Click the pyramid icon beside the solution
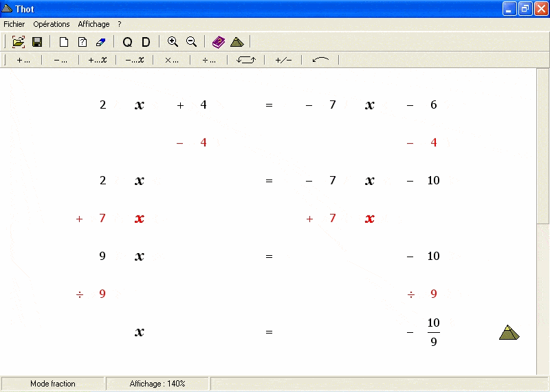This screenshot has width=550, height=392. tap(509, 332)
